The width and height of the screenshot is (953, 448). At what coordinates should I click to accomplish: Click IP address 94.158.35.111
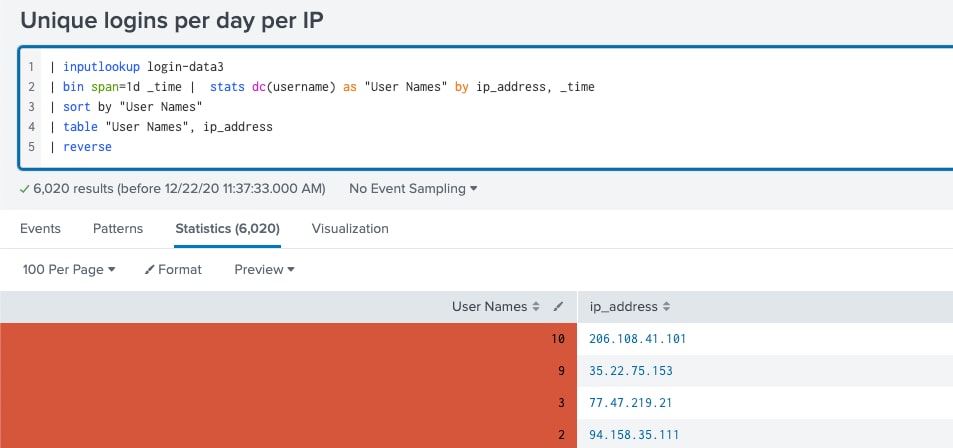(634, 435)
